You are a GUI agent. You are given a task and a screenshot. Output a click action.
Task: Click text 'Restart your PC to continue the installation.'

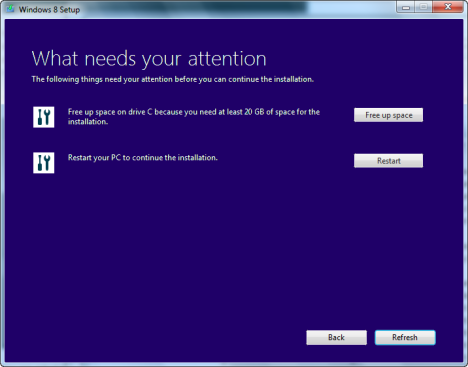pos(143,158)
